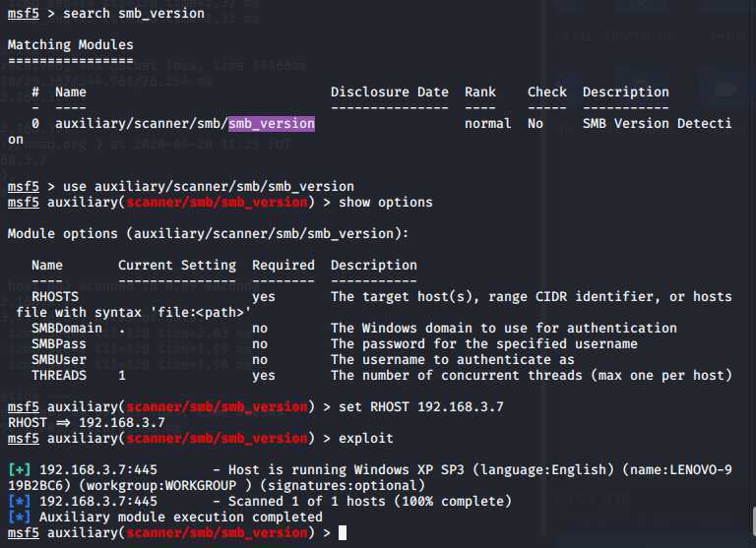
Task: Click the 'Required' column header
Action: coord(283,266)
